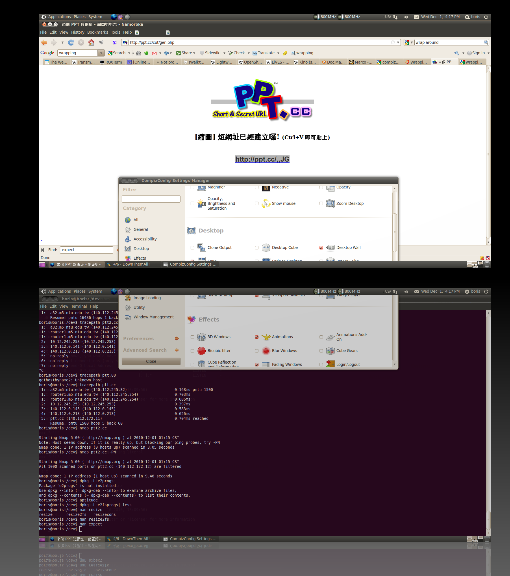Screen dimensions: 510x576
Task: Enable the Desktop Cube checkbox
Action: [x=257, y=248]
